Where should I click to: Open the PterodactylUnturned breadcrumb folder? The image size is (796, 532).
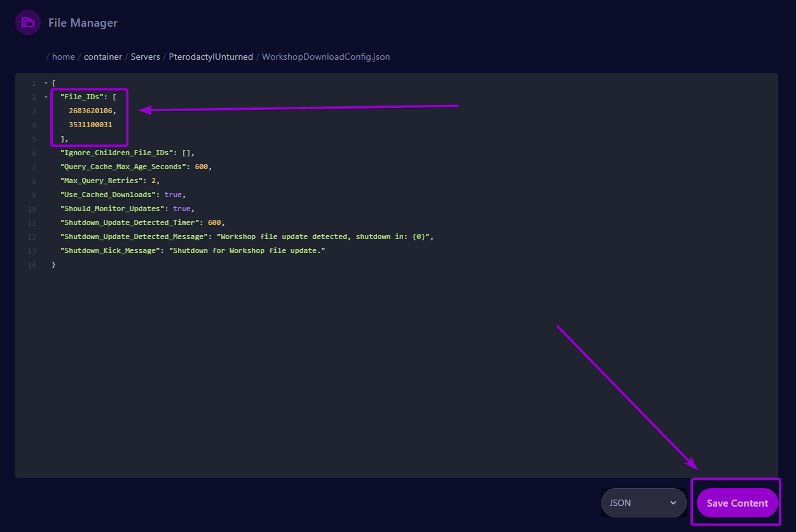(x=211, y=57)
